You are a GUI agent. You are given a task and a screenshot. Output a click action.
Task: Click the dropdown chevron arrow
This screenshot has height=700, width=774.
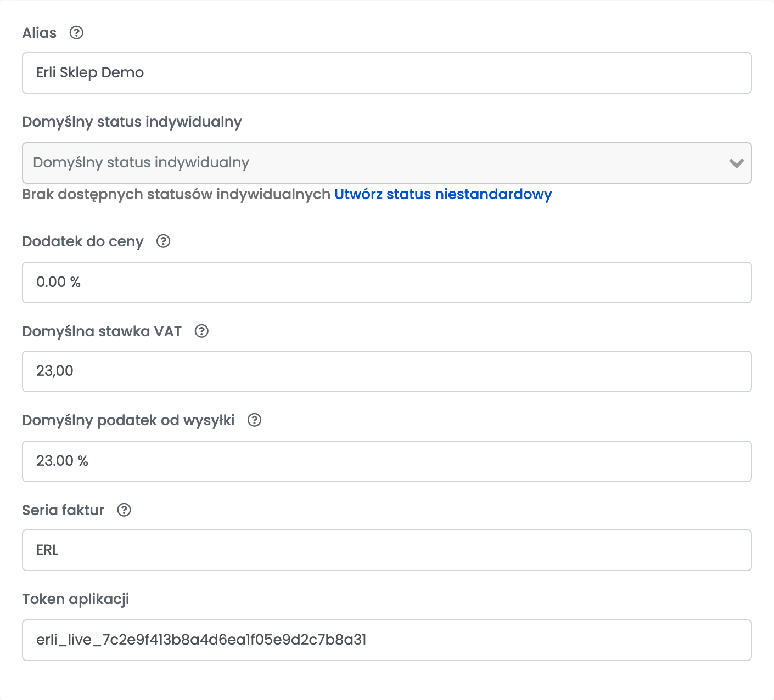pos(736,163)
